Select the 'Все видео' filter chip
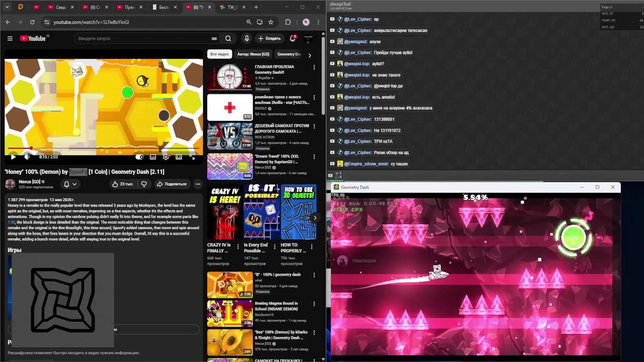644x362 pixels. point(219,54)
